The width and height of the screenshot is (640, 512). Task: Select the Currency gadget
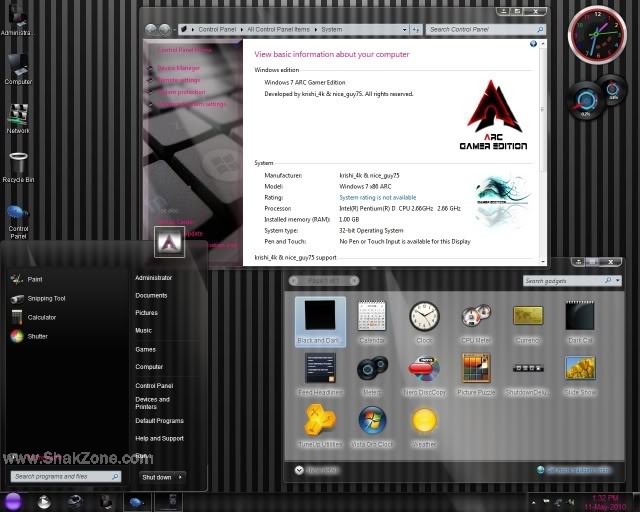528,323
